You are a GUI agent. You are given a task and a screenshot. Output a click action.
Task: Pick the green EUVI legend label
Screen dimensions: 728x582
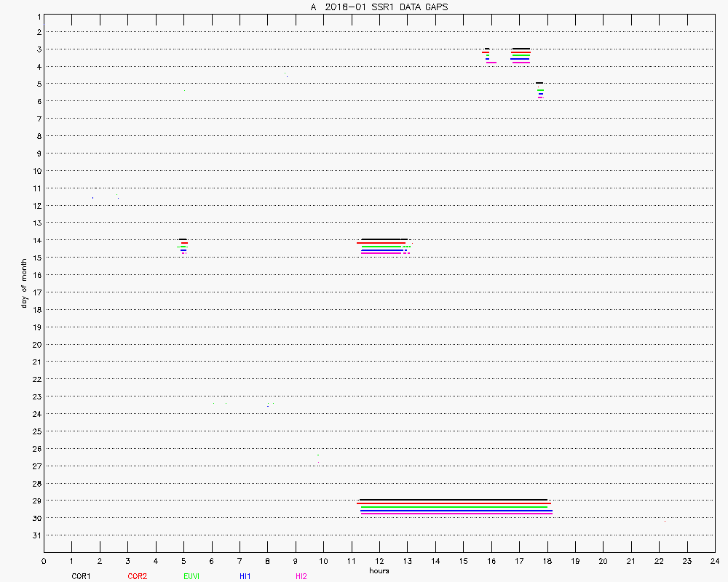point(191,576)
